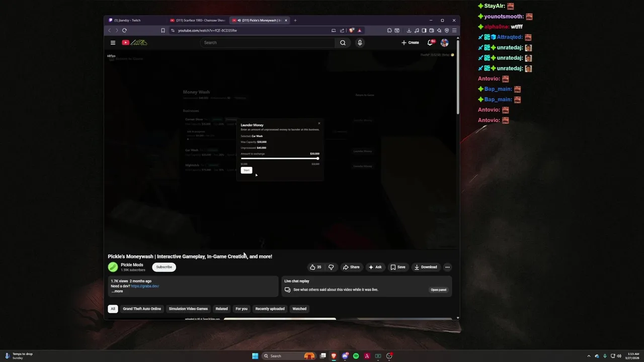Open a new browser tab
This screenshot has height=362, width=644.
pyautogui.click(x=295, y=21)
